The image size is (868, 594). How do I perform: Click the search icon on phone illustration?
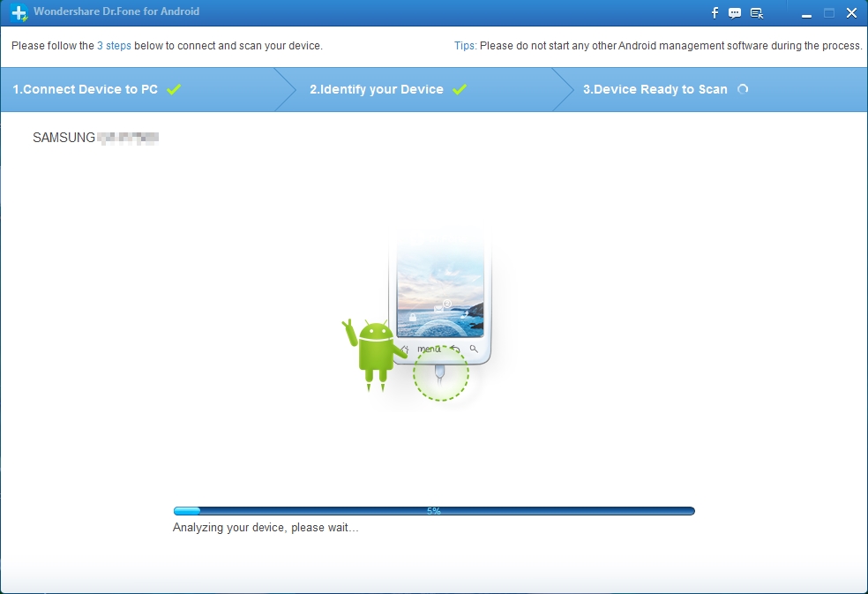pyautogui.click(x=474, y=350)
